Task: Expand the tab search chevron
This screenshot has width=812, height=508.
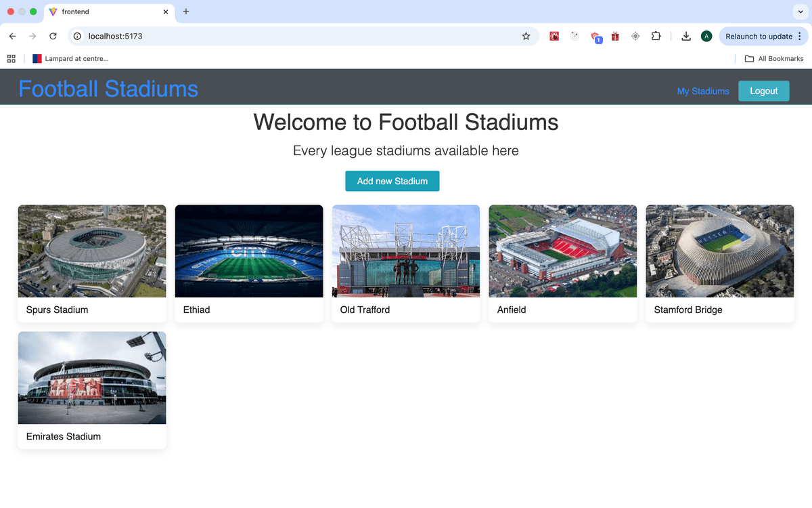Action: point(801,12)
